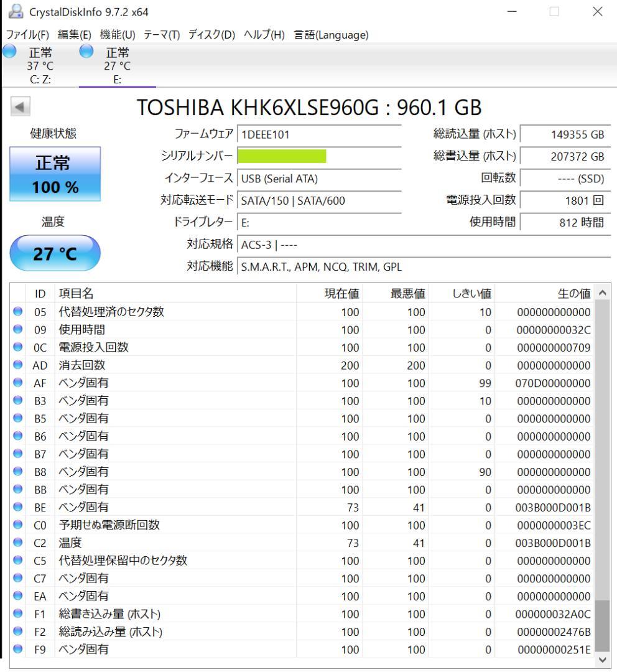Image resolution: width=617 pixels, height=672 pixels.
Task: Click status orb for attribute C5
Action: tap(17, 560)
